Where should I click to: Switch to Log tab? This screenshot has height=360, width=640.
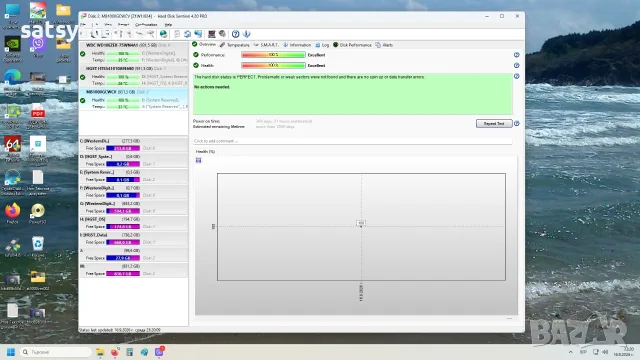click(322, 45)
